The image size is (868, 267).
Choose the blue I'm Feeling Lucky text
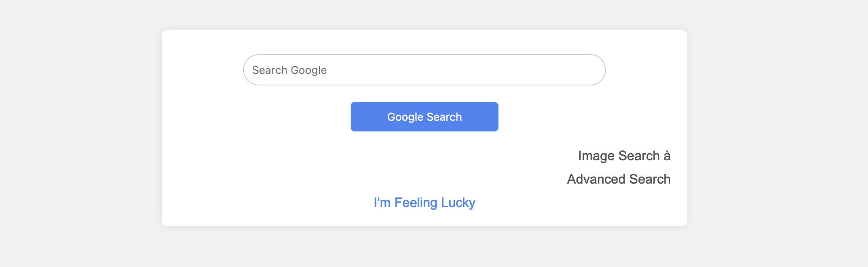(424, 203)
